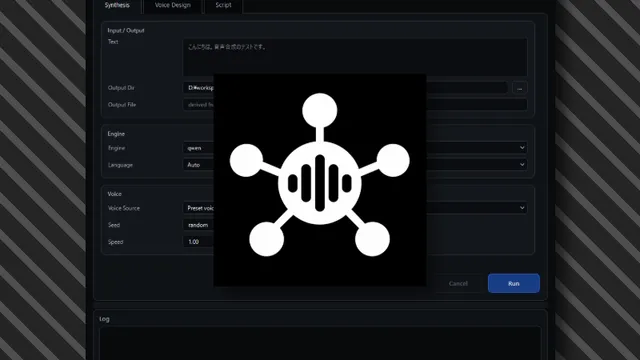
Task: Click the 'Speed' label
Action: [115, 242]
